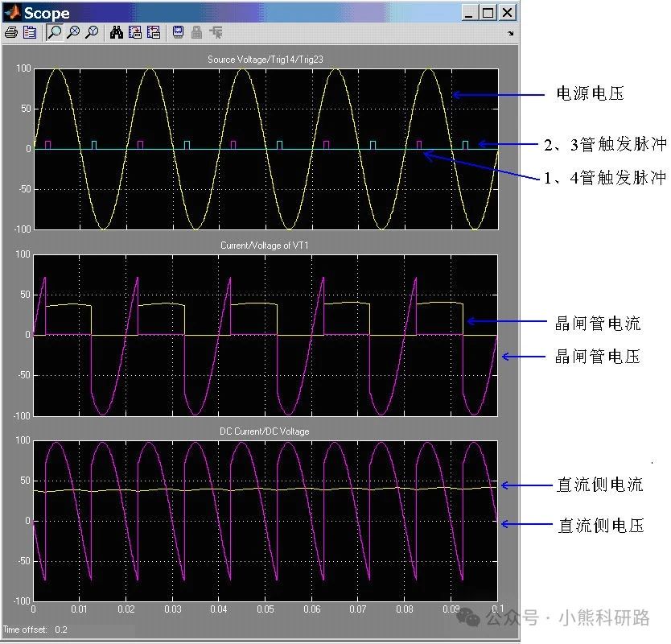Click Save current axes settings icon
Viewport: 671px width, 644px height.
[135, 32]
